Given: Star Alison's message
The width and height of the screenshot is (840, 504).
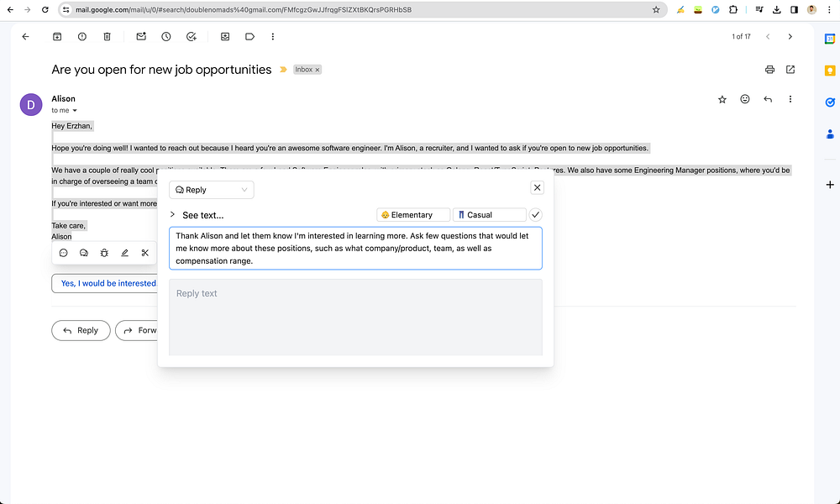Looking at the screenshot, I should 722,99.
